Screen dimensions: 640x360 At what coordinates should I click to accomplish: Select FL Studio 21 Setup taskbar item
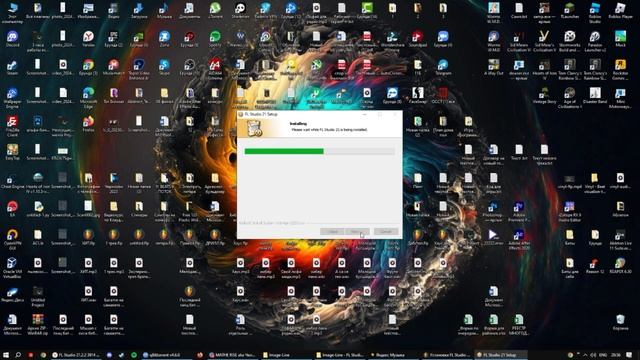[x=500, y=355]
